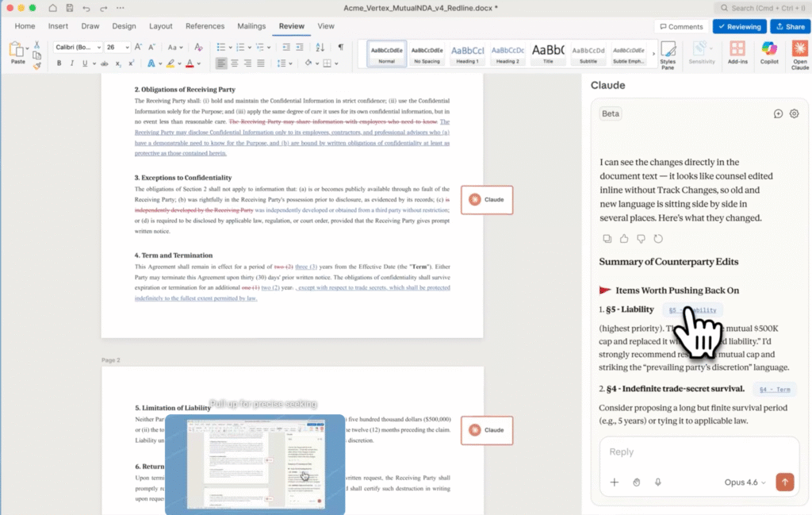Open the References ribbon tab

(205, 26)
